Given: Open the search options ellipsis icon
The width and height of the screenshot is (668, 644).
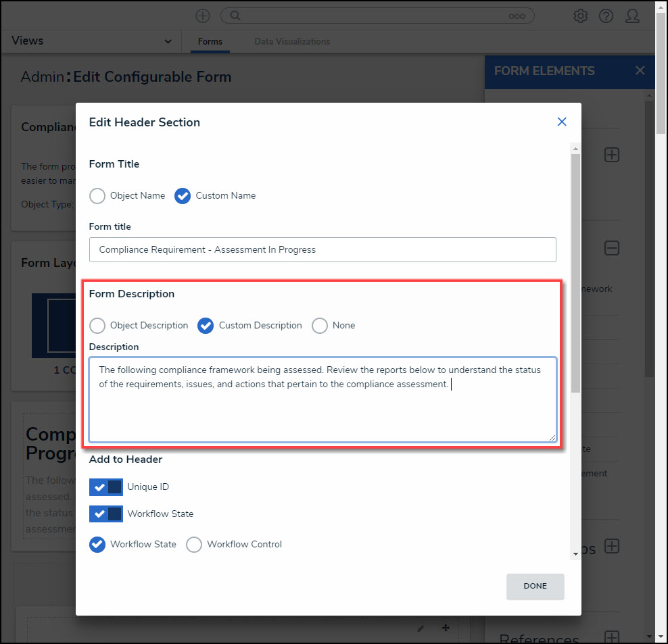Looking at the screenshot, I should 517,16.
